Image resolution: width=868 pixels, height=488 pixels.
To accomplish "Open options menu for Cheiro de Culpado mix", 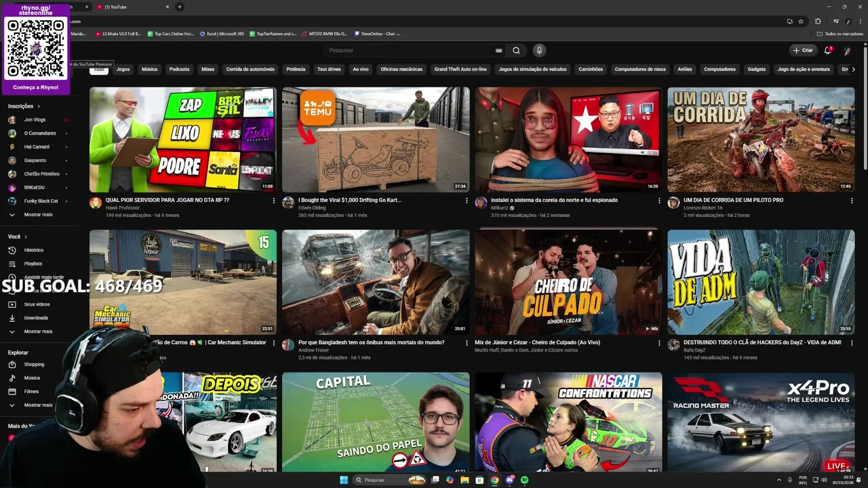I will (x=659, y=343).
